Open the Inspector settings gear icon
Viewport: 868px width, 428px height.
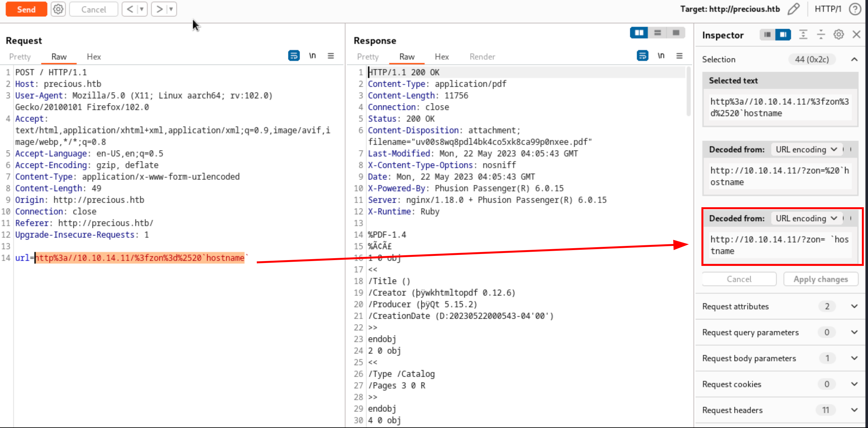(x=838, y=35)
